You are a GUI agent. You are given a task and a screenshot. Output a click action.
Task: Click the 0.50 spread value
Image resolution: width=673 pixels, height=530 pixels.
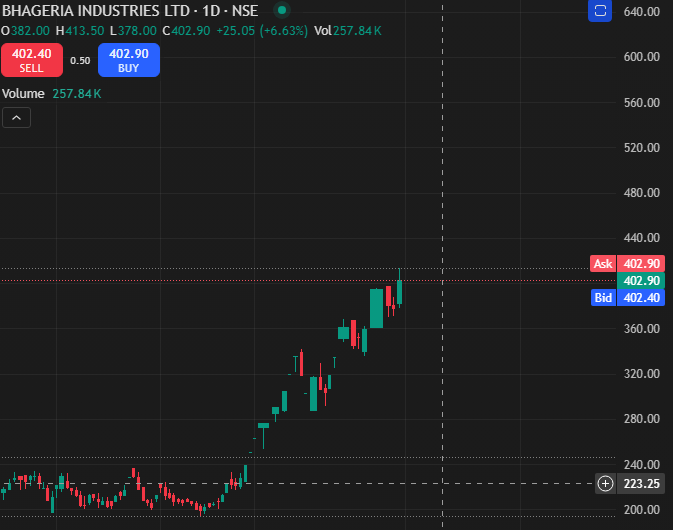80,61
